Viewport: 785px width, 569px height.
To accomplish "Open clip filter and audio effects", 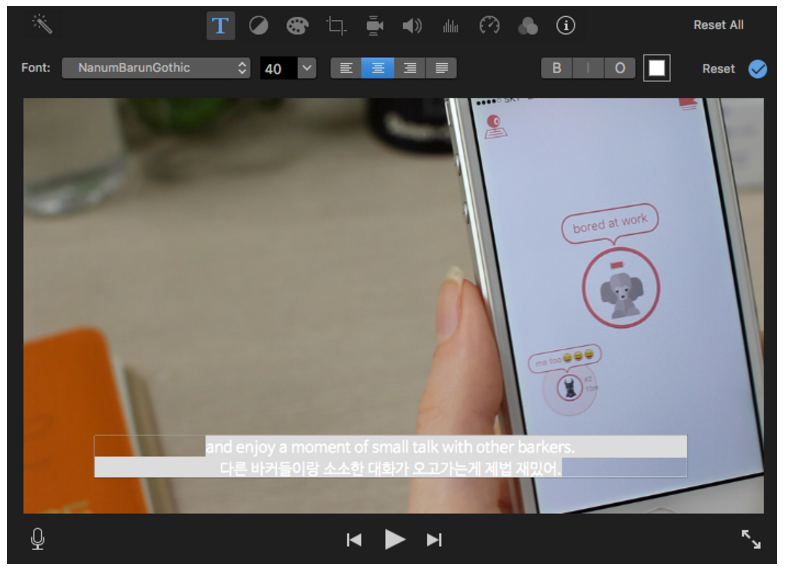I will 528,26.
